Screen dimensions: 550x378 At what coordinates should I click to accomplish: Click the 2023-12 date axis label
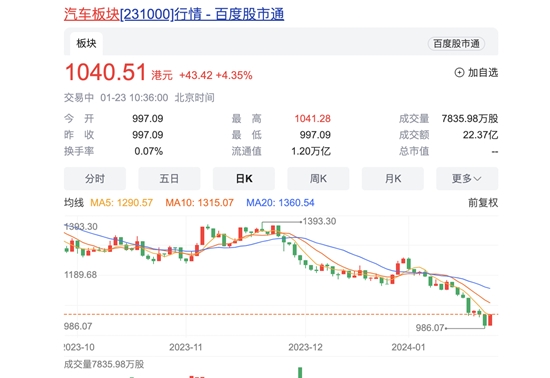point(305,347)
